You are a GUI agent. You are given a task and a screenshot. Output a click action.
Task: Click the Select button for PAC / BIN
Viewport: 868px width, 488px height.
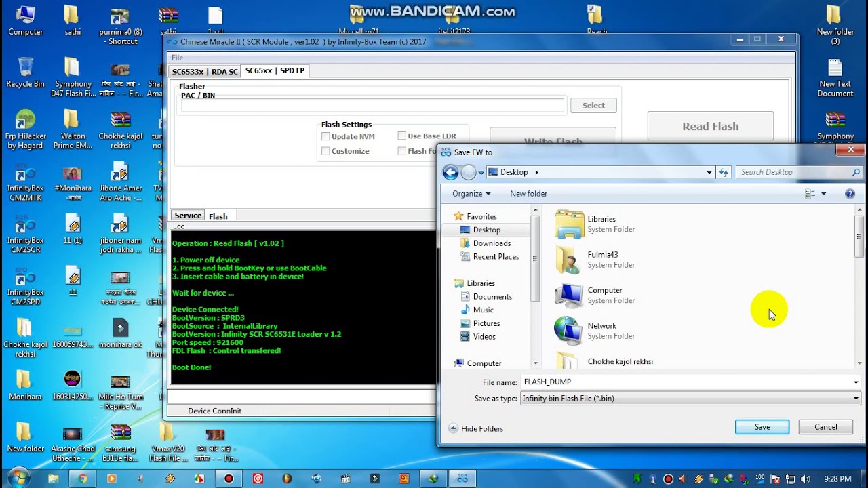click(593, 105)
